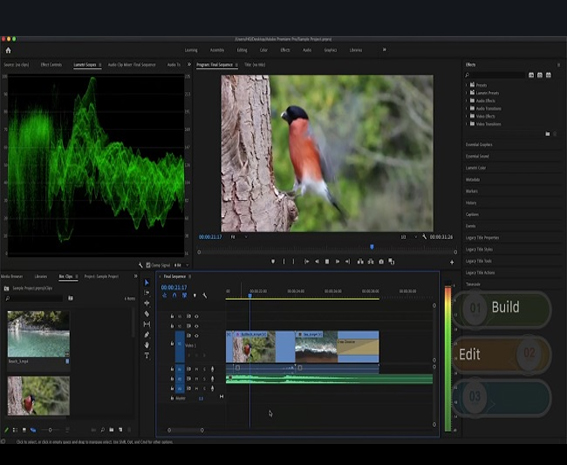567x465 pixels.
Task: Toggle timeline snapping magnet
Action: 174,295
